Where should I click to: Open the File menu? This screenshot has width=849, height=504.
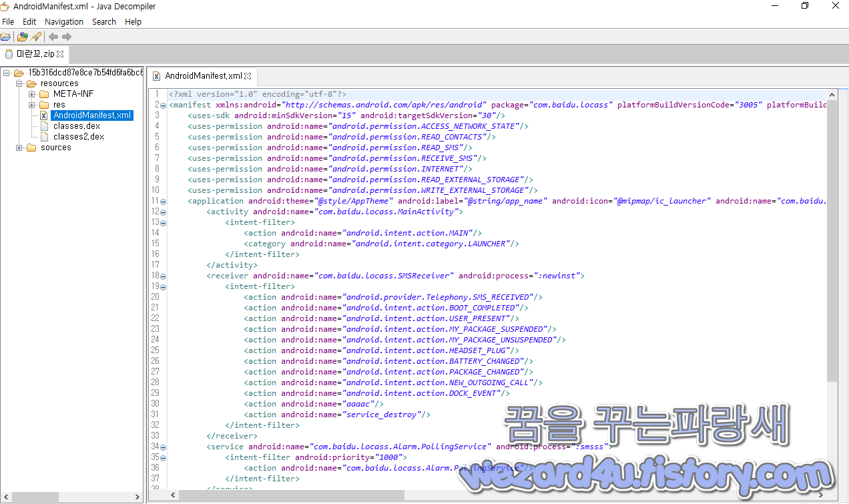tap(8, 21)
